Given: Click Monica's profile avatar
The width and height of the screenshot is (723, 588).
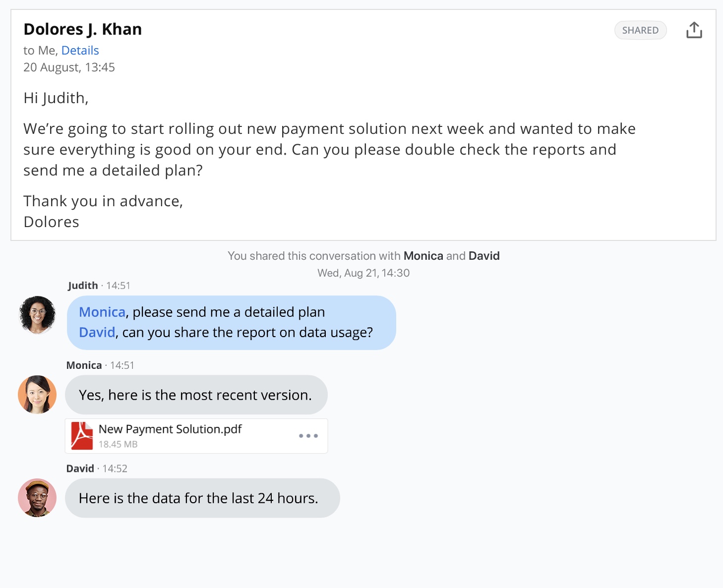Looking at the screenshot, I should 37,395.
